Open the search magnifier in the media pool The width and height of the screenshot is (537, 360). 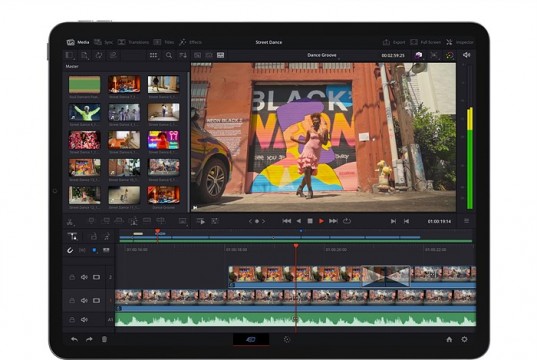169,55
